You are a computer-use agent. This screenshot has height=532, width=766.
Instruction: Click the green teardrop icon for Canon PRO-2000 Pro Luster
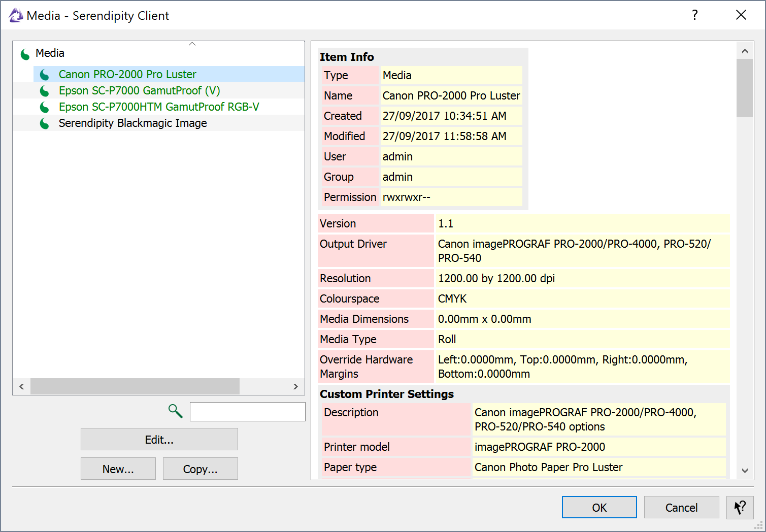click(44, 74)
